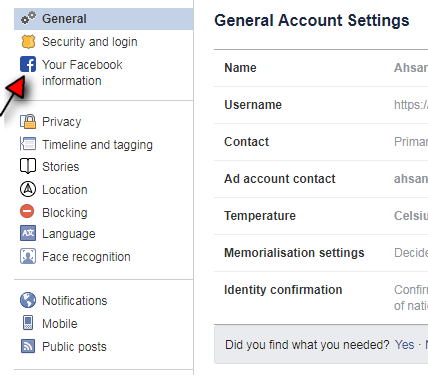The image size is (428, 375).
Task: Select the Memorialisation settings row
Action: 321,253
